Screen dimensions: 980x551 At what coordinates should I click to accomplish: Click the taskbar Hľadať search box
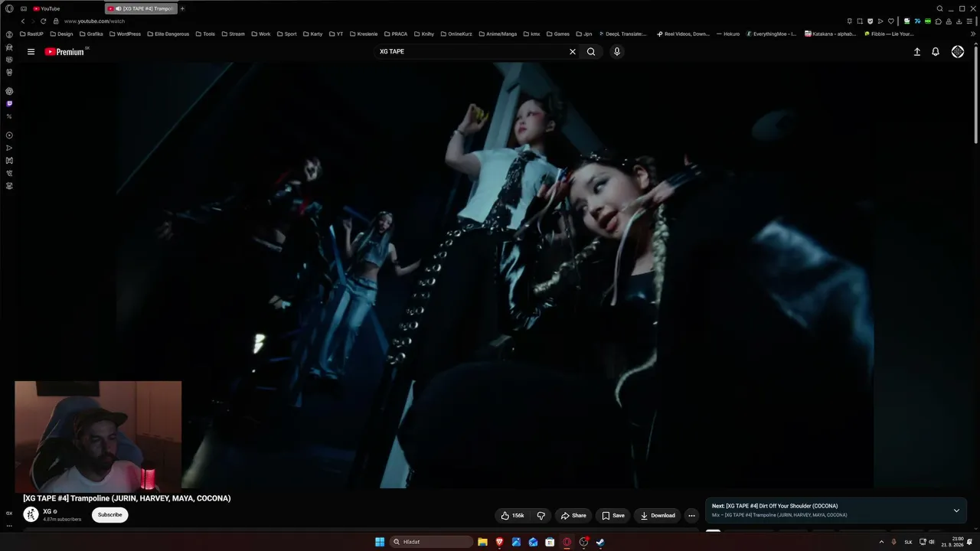[x=431, y=542]
